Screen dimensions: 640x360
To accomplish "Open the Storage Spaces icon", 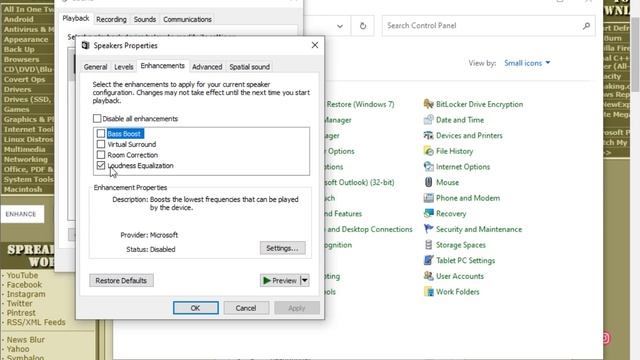I will click(x=428, y=245).
